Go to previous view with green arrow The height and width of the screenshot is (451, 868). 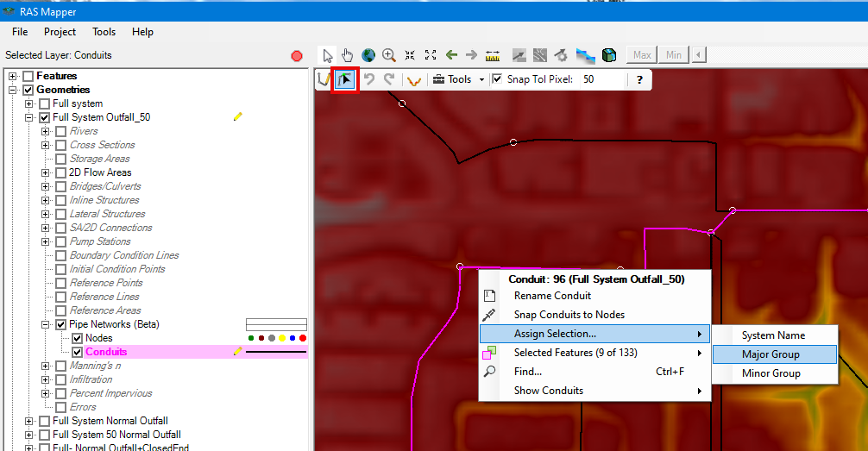pos(451,55)
